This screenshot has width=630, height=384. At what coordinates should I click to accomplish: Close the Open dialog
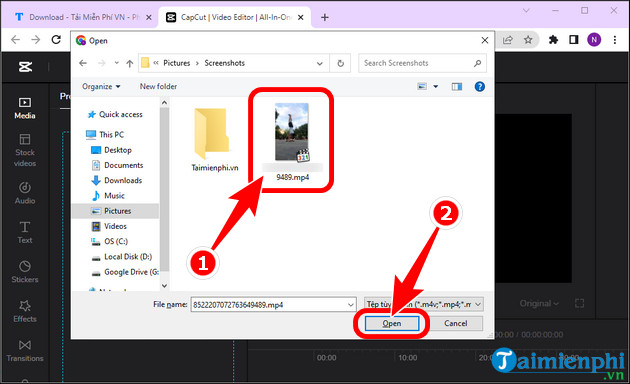pyautogui.click(x=485, y=40)
